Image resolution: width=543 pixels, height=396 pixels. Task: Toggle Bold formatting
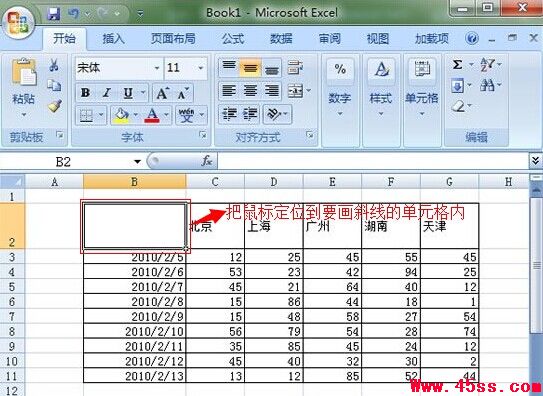[85, 93]
